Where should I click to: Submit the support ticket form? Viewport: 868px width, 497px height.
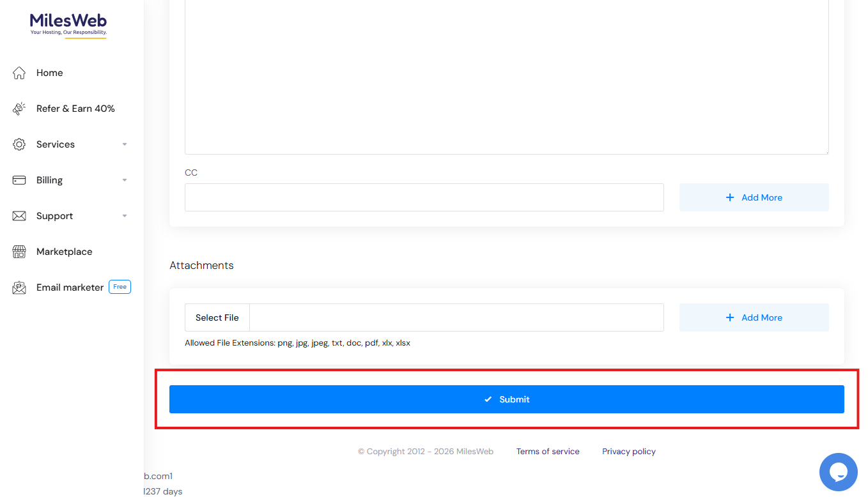pos(506,399)
